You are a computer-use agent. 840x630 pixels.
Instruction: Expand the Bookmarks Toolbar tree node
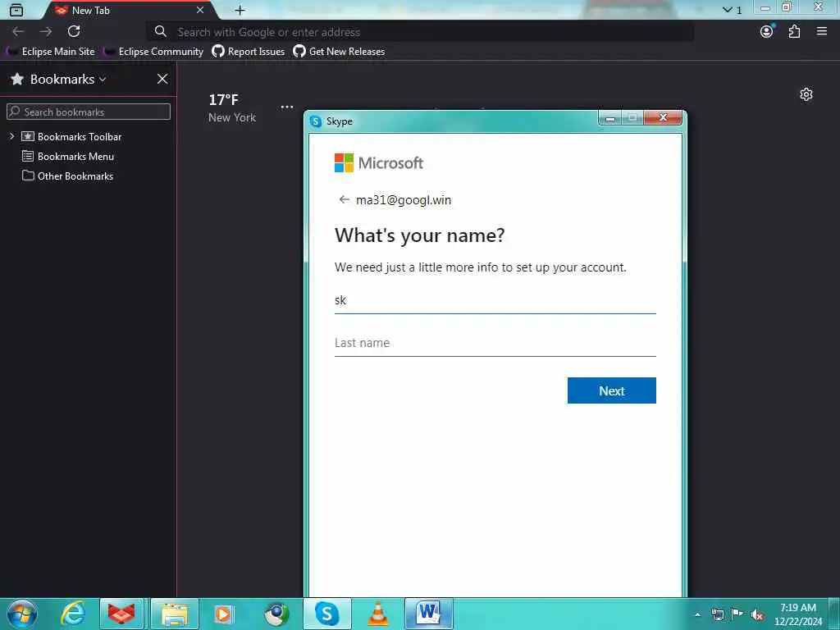[x=11, y=137]
